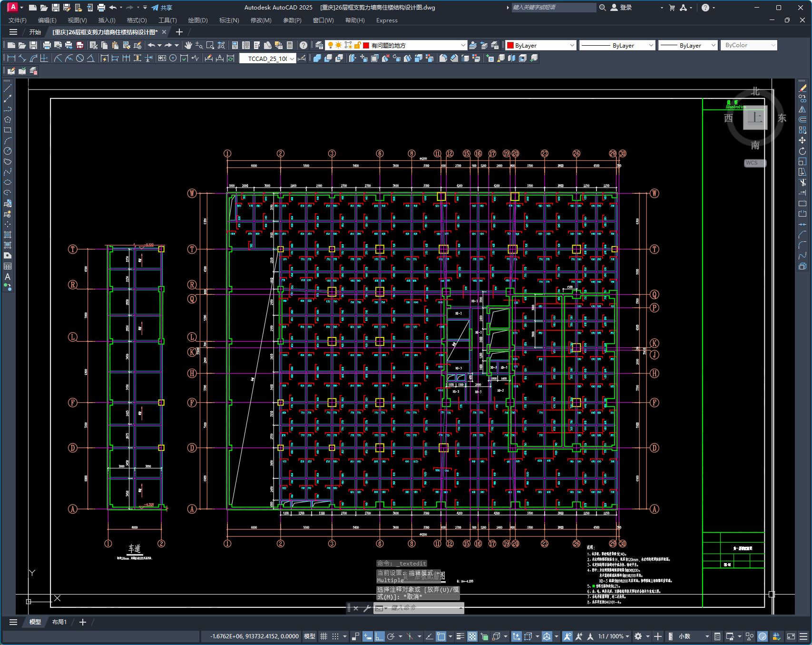Toggle drawing grid display
The height and width of the screenshot is (645, 812).
pyautogui.click(x=324, y=636)
